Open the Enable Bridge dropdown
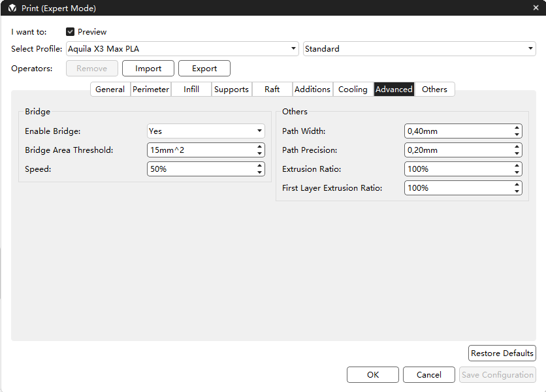546x392 pixels. [206, 131]
